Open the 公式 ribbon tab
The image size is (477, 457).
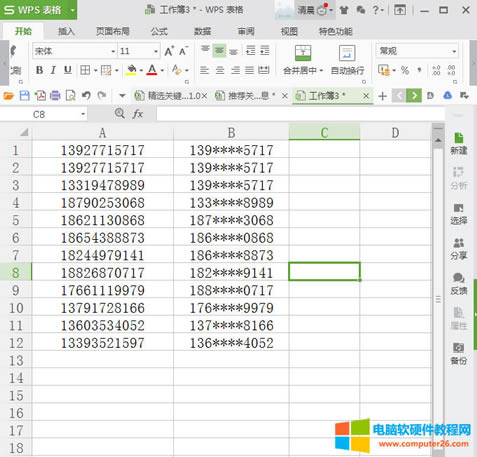(159, 32)
